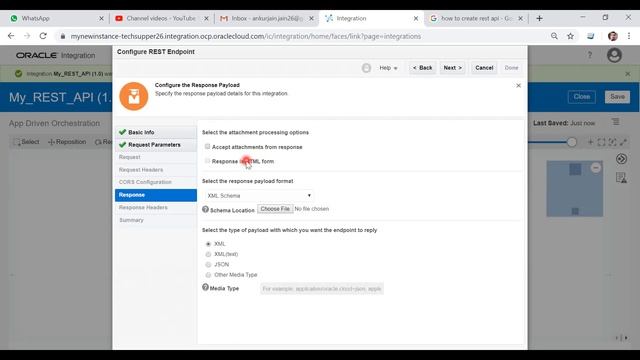Click the wizard's orange REST endpoint icon

134,97
